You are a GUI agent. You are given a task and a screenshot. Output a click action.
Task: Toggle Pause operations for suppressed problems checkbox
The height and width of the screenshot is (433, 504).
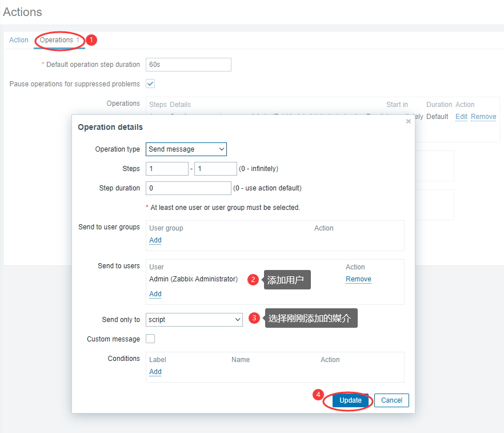[150, 84]
